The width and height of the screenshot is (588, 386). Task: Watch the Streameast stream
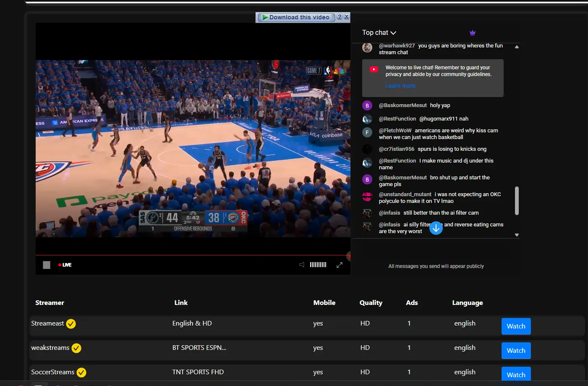click(516, 326)
